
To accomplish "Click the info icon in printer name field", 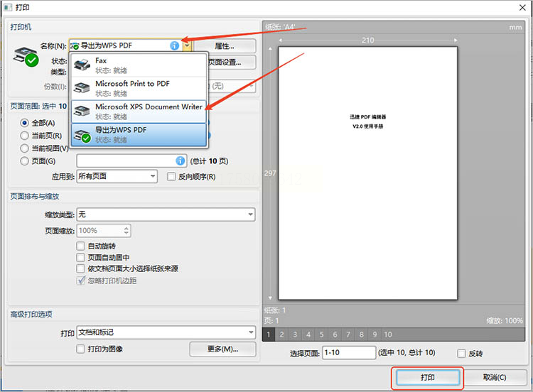I will click(x=174, y=45).
